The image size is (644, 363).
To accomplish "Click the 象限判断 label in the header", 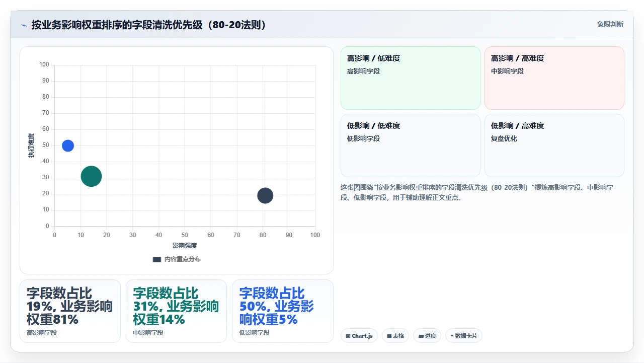I will click(610, 24).
